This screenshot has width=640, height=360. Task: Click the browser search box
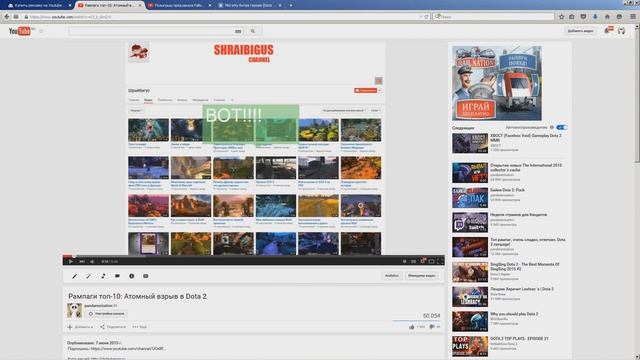click(x=494, y=17)
